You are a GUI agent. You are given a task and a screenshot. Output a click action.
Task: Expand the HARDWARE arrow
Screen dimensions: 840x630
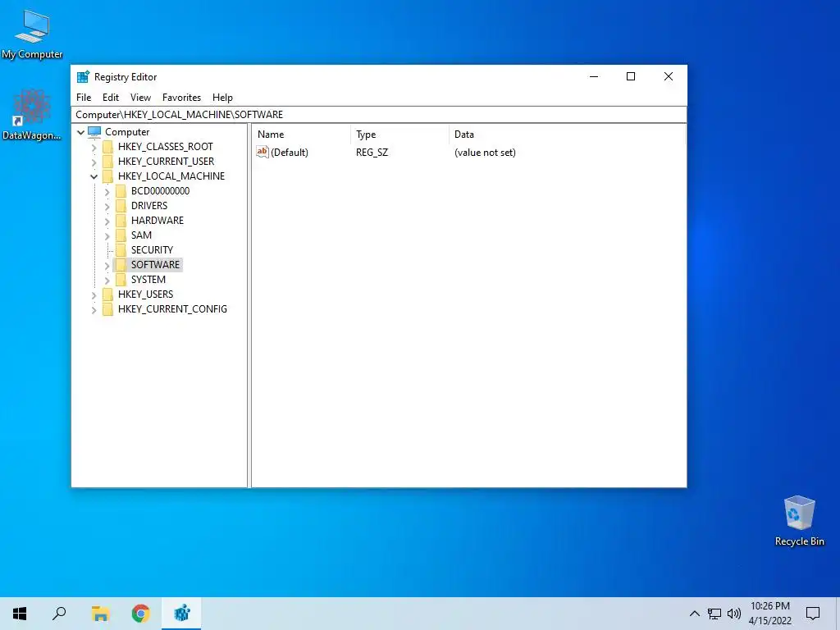pyautogui.click(x=107, y=221)
